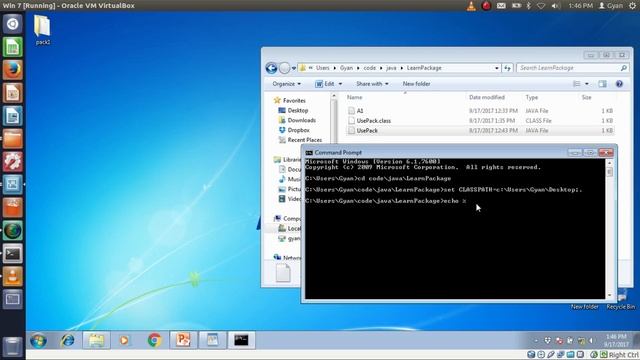Click java in the address breadcrumb
Viewport: 640px width, 360px height.
(x=391, y=68)
